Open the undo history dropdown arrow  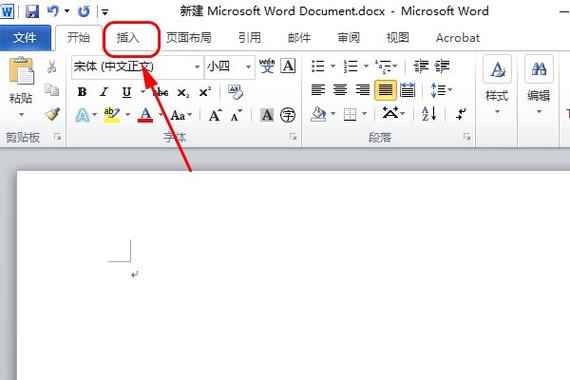coord(67,11)
